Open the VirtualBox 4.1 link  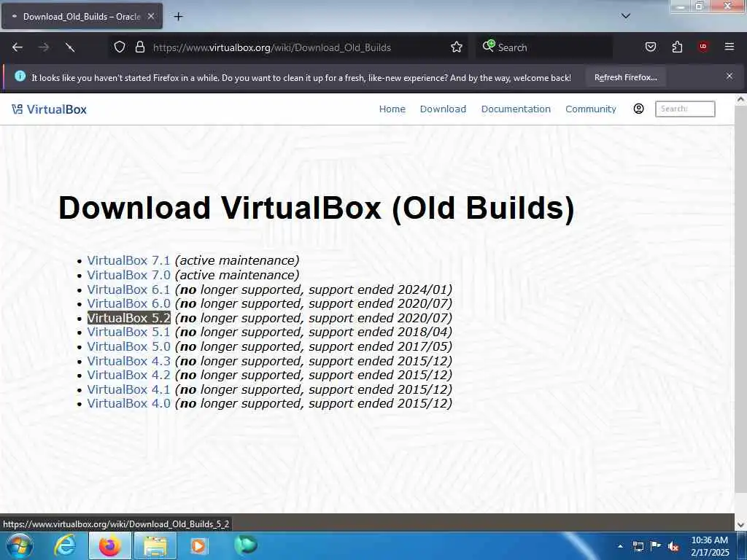pos(128,389)
